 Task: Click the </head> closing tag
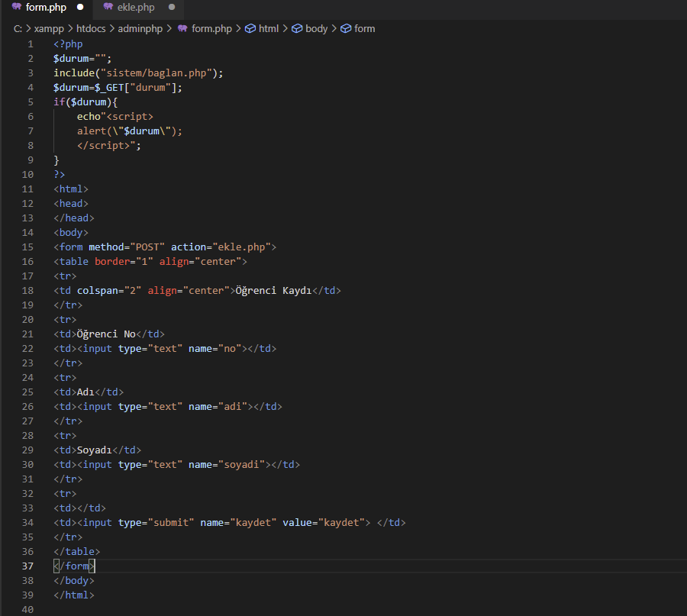[x=73, y=218]
